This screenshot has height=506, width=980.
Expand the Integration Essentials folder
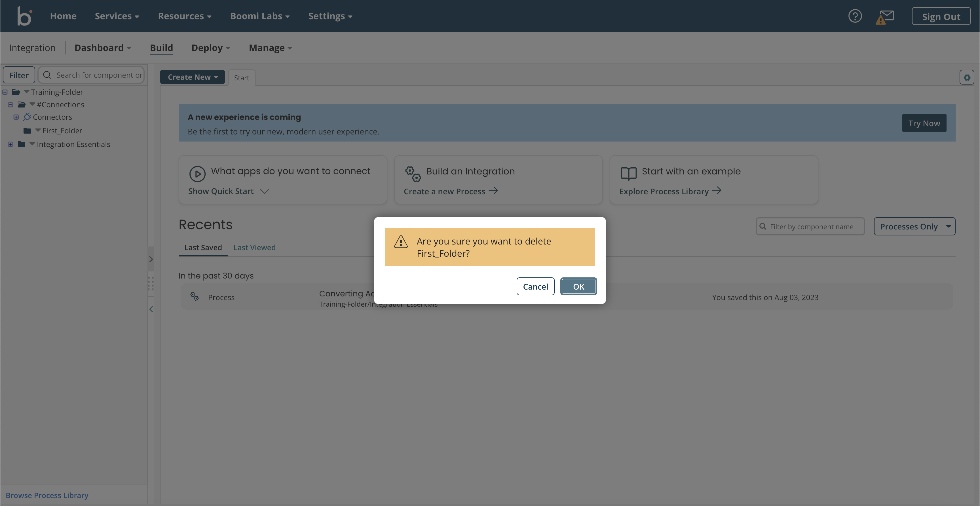(10, 144)
